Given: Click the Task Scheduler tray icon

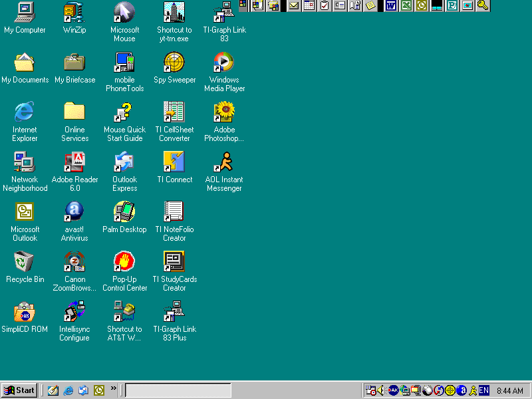Looking at the screenshot, I should click(x=370, y=390).
